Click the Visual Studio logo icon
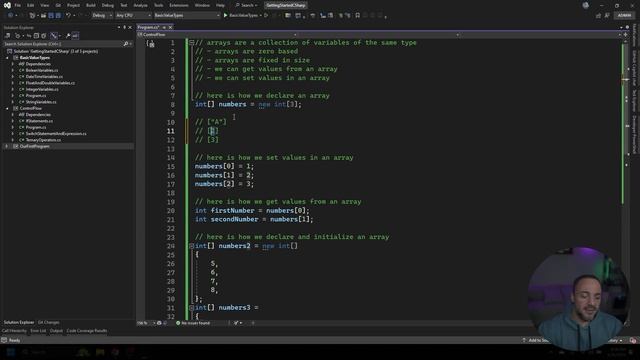640x360 pixels. pyautogui.click(x=7, y=5)
